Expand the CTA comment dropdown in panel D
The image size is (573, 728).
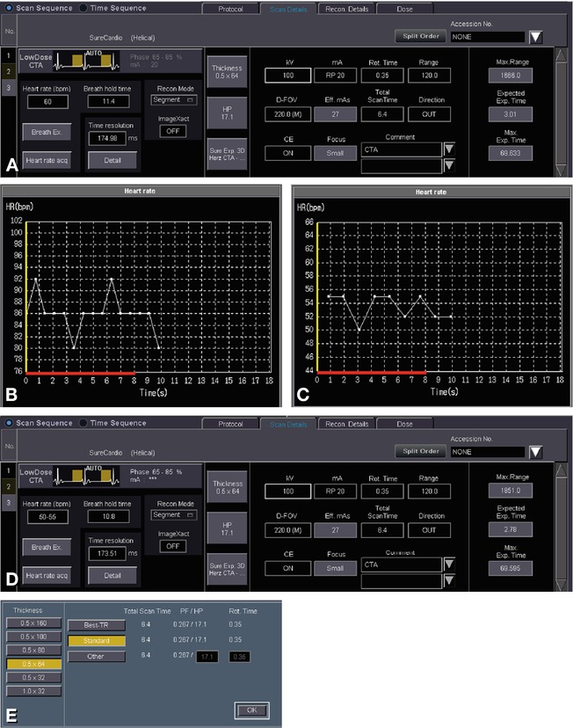tap(450, 564)
